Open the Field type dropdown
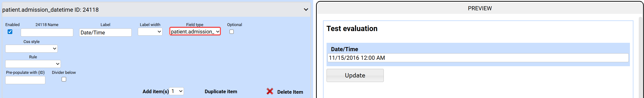This screenshot has height=98, width=644. point(195,32)
